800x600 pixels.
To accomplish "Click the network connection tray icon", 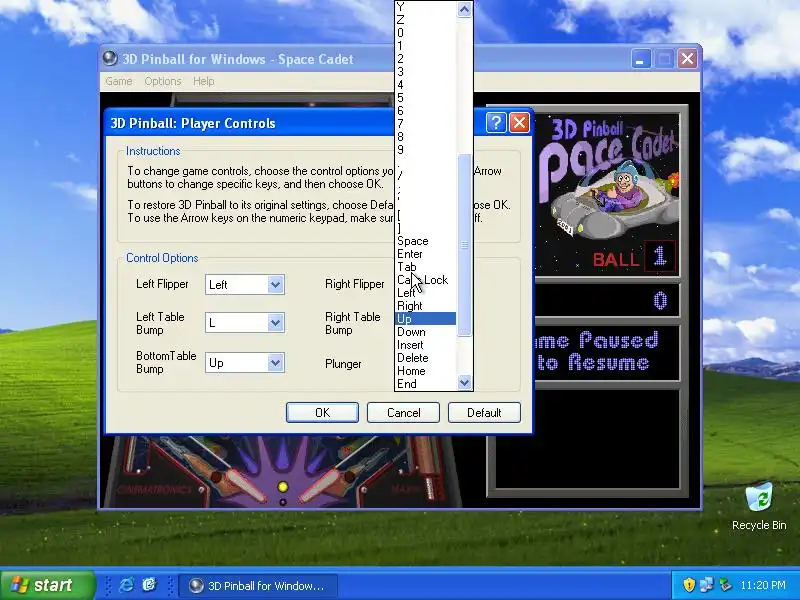I will pyautogui.click(x=707, y=585).
